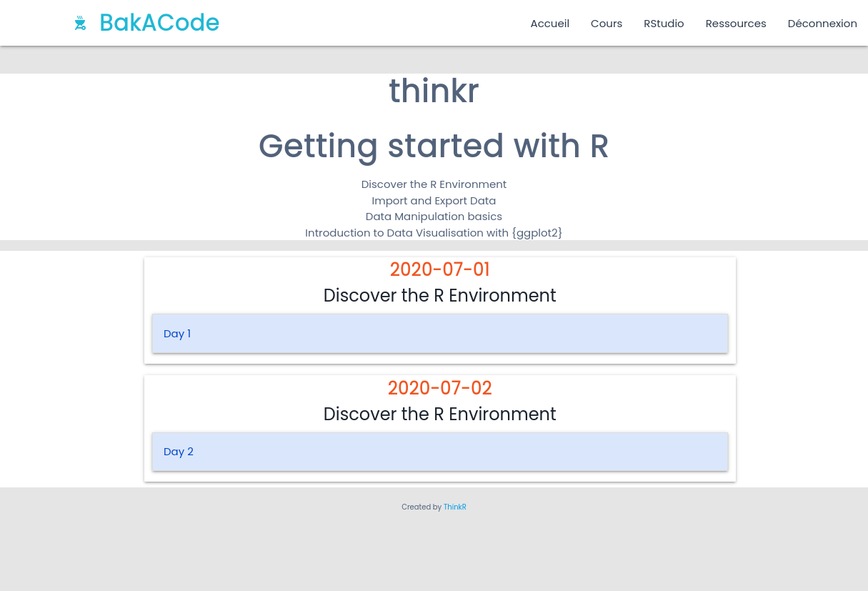868x591 pixels.
Task: Click 'Data Manipulation basics' line
Action: point(434,217)
